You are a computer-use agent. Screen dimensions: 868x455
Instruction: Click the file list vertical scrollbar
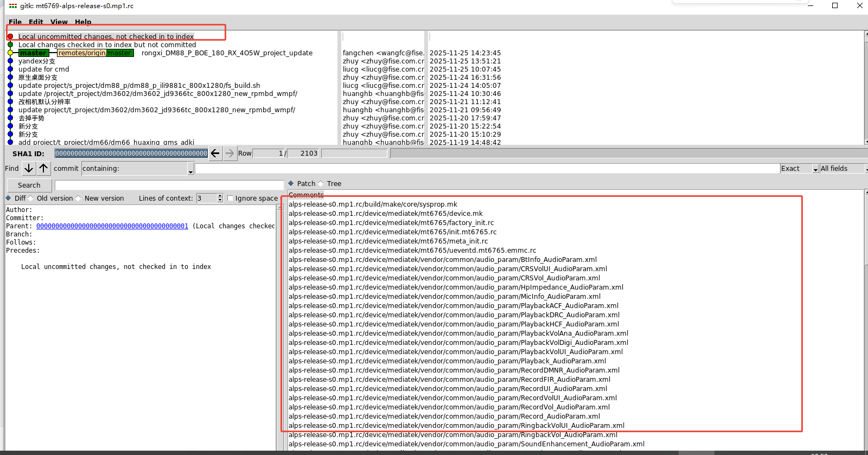tap(866, 320)
